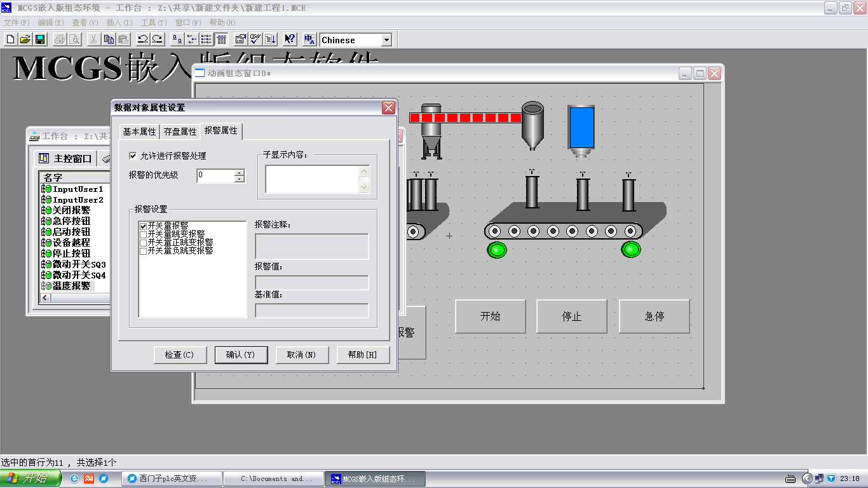The height and width of the screenshot is (488, 868).
Task: Click the 主控窗口 tab icon in workbench
Action: point(44,158)
